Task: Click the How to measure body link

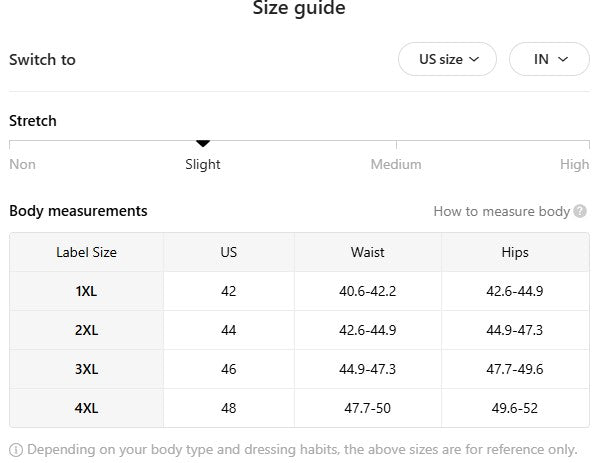Action: (x=501, y=212)
